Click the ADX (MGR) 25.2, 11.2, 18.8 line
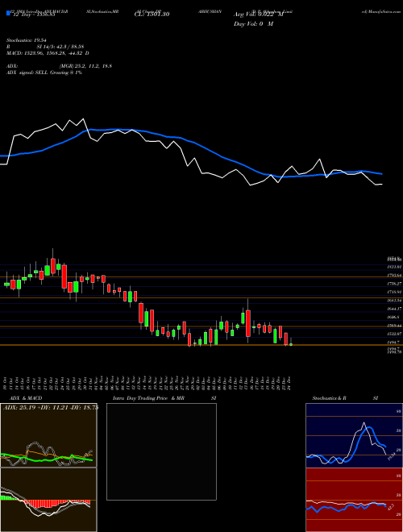Viewport: 403px width, 532px height. point(59,66)
